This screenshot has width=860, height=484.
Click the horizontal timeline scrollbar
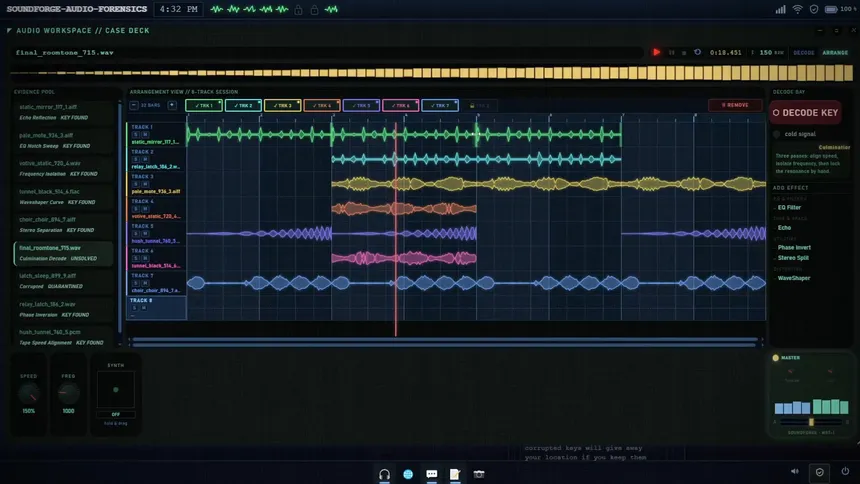pyautogui.click(x=445, y=340)
